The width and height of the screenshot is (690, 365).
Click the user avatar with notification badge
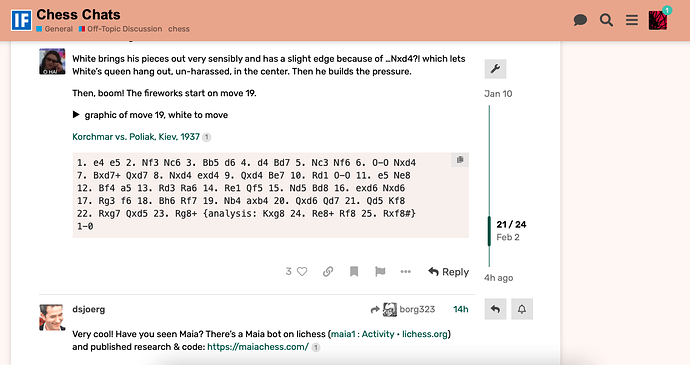(x=658, y=20)
